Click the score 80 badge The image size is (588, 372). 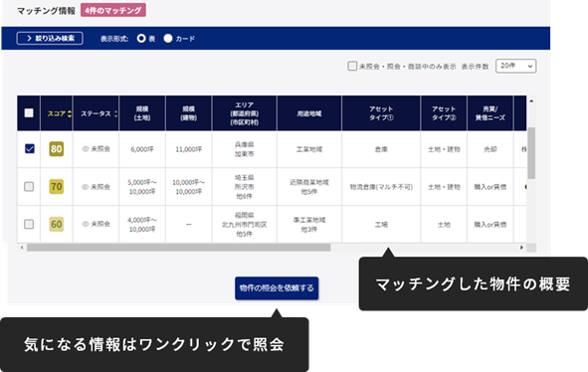pyautogui.click(x=57, y=149)
